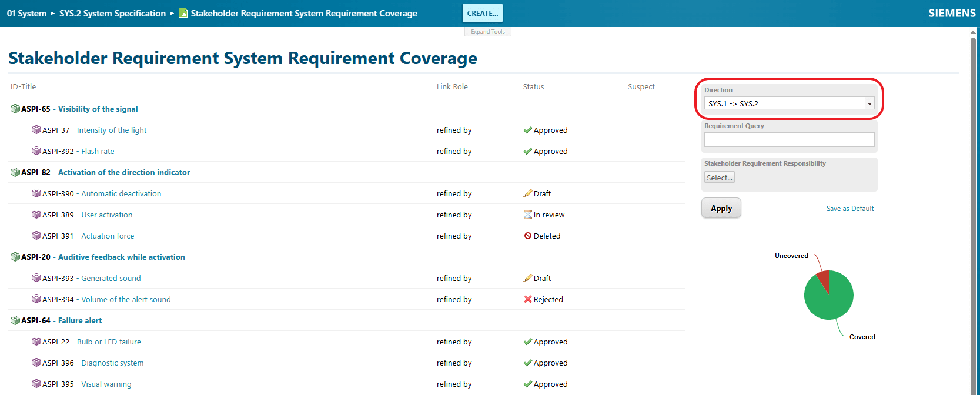Image resolution: width=980 pixels, height=395 pixels.
Task: Navigate to 01 System breadcrumb
Action: (26, 14)
